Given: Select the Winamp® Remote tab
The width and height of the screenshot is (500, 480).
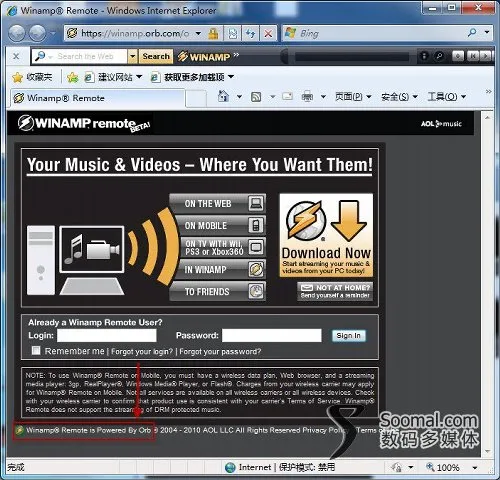Looking at the screenshot, I should pos(97,98).
